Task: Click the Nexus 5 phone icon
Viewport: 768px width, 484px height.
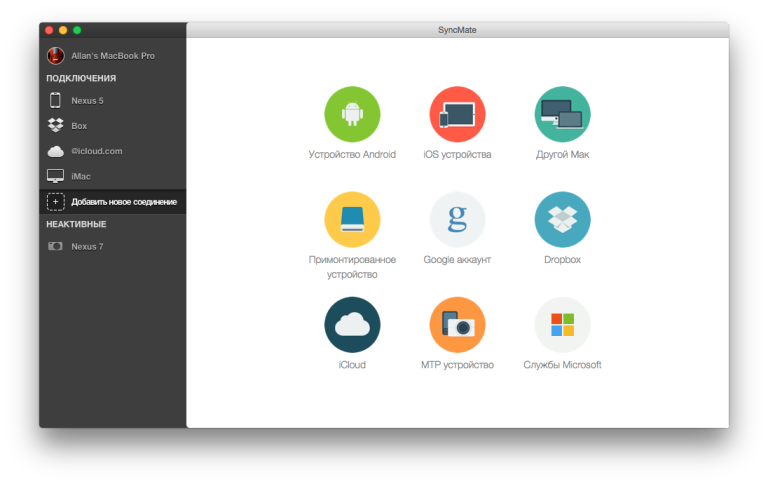Action: coord(55,100)
